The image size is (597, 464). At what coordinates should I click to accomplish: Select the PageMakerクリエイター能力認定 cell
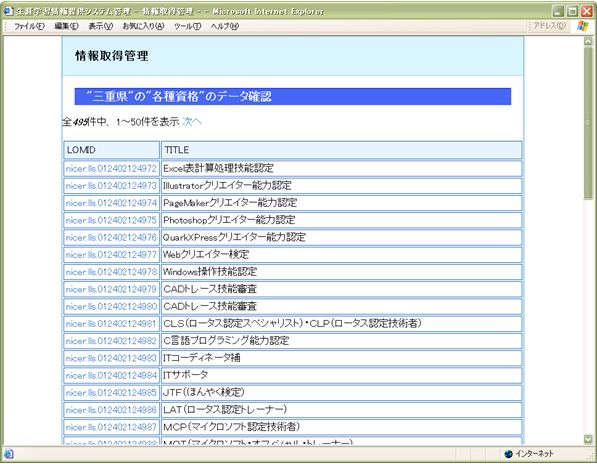[x=342, y=203]
